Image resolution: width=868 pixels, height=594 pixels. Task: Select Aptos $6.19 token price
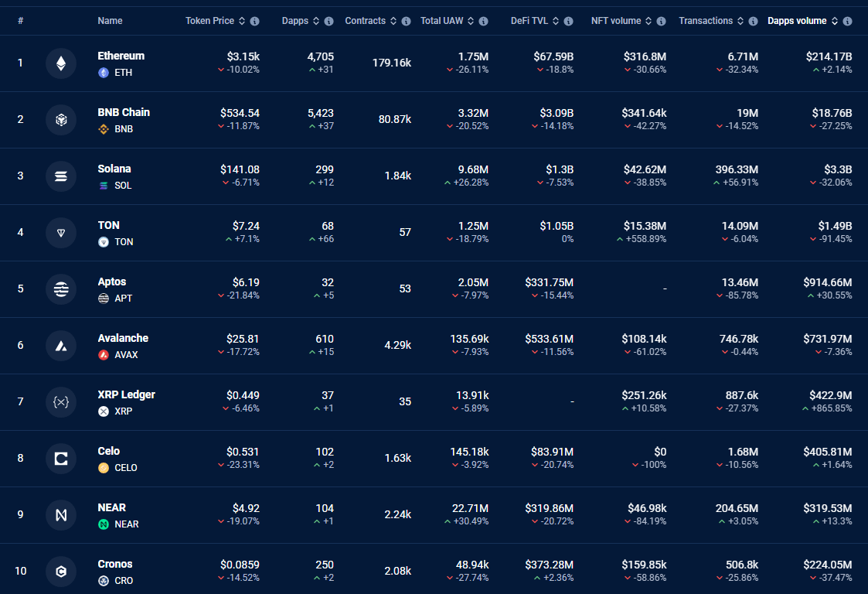pyautogui.click(x=246, y=282)
